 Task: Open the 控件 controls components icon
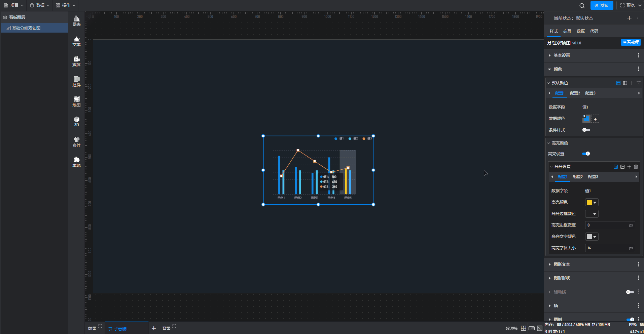click(76, 81)
